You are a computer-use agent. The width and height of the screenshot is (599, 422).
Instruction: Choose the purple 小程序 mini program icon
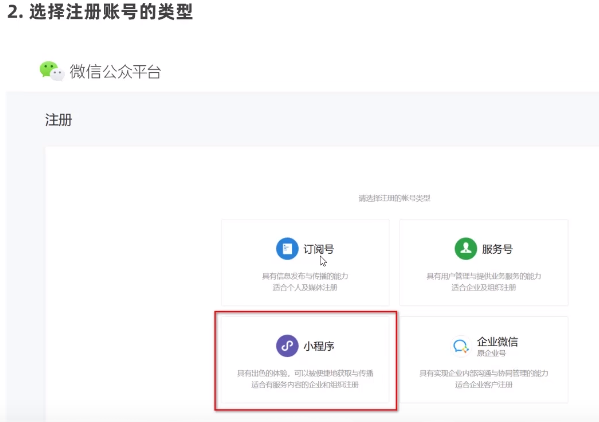287,346
